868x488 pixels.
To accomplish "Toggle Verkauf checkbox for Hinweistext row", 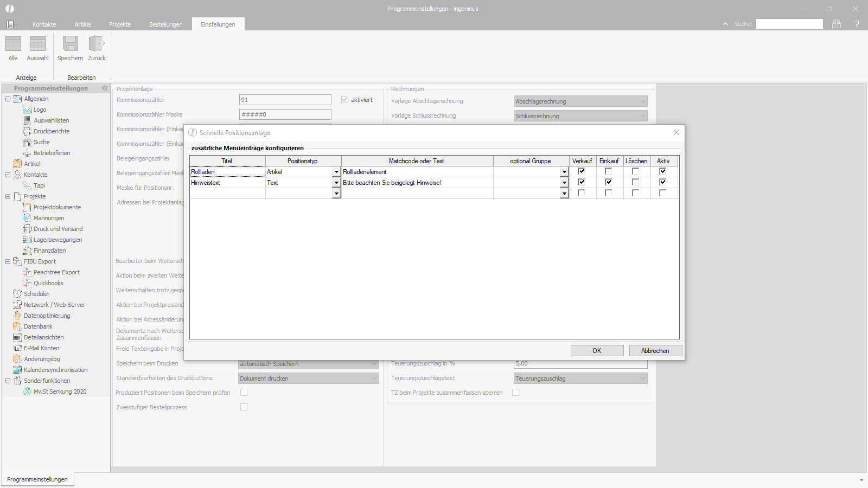I will [582, 182].
